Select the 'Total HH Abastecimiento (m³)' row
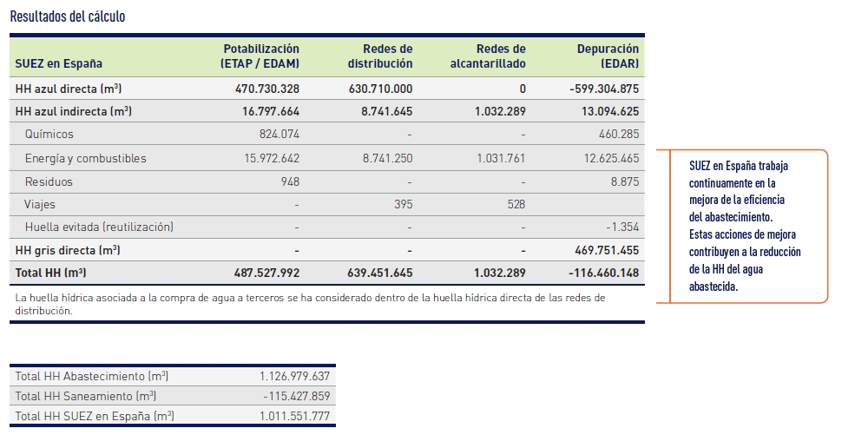The width and height of the screenshot is (868, 448). click(x=173, y=376)
